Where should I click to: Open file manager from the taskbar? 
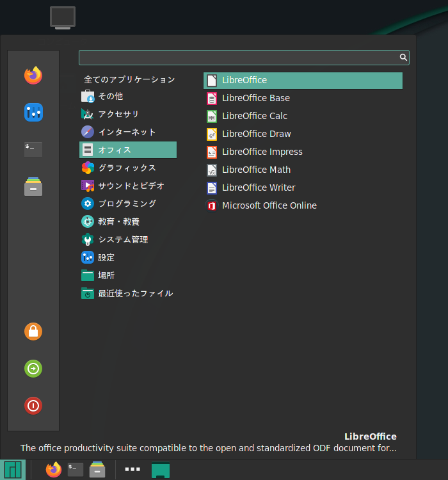click(x=97, y=469)
